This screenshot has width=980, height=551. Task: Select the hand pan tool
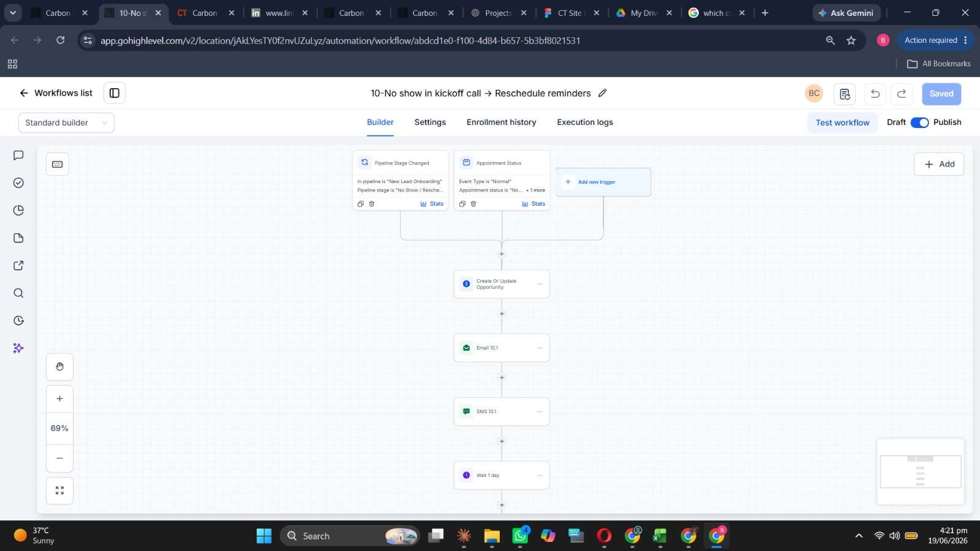point(59,367)
